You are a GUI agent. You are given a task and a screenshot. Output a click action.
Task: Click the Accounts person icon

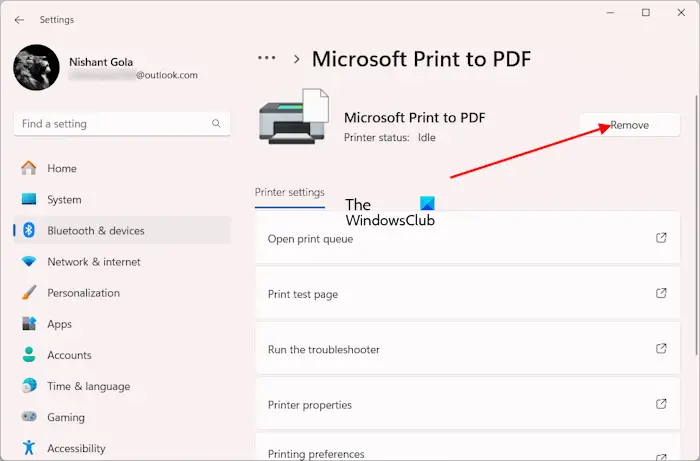(29, 354)
